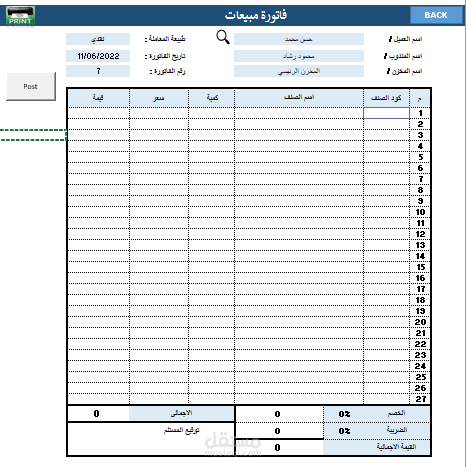Click row number 13 in the serial column
Viewport: 466px width, 467px height.
click(x=420, y=245)
